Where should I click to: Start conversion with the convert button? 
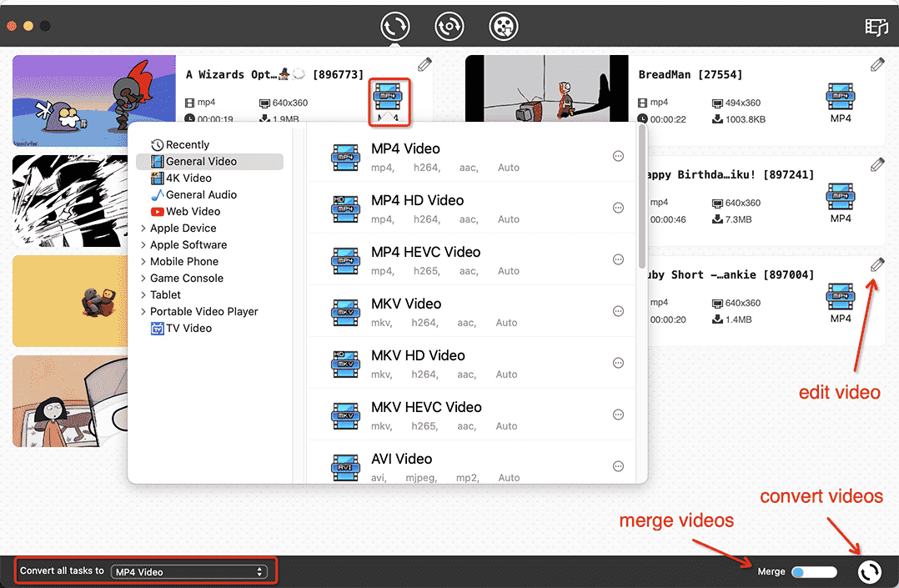pos(870,571)
